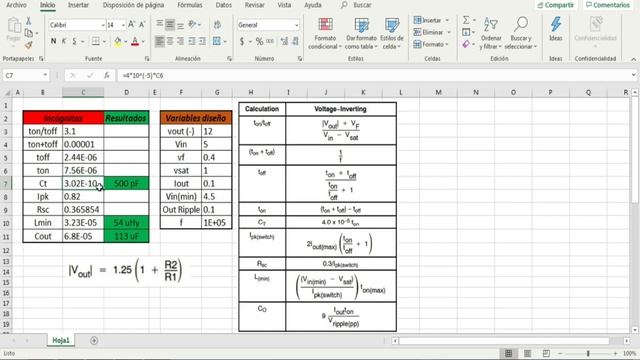Toggle center horizontal alignment
This screenshot has width=640, height=360.
click(170, 41)
